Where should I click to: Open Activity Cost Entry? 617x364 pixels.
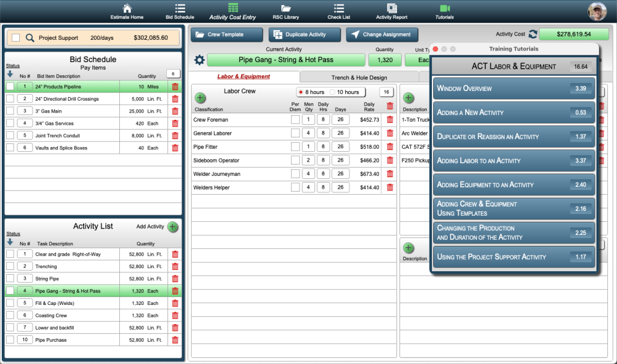click(x=233, y=12)
